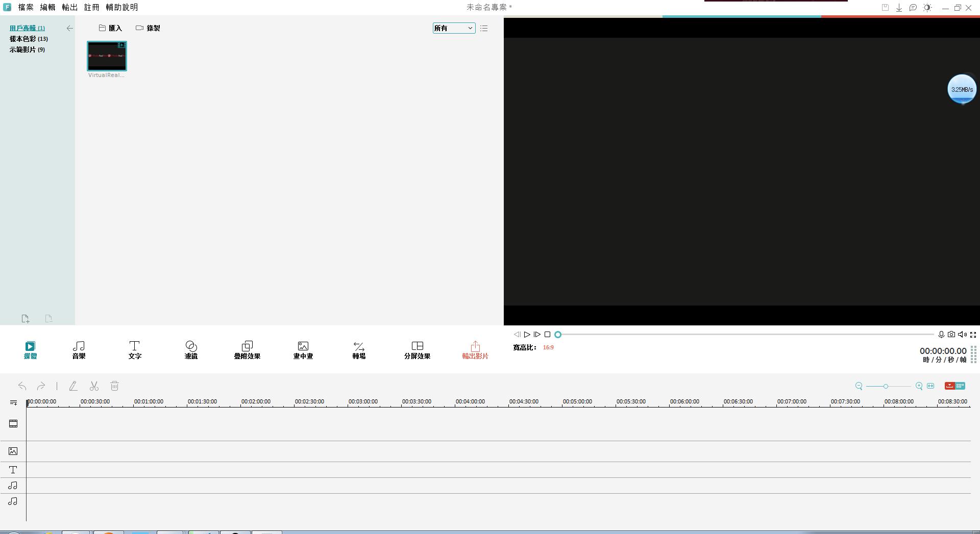980x534 pixels.
Task: Open the feedback message bubble icon
Action: pyautogui.click(x=913, y=8)
